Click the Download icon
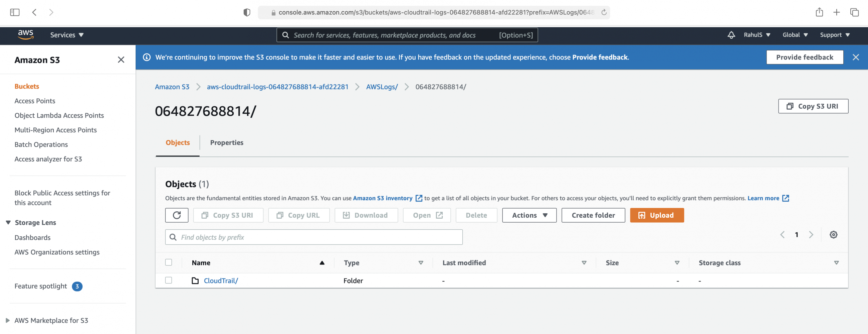 point(347,215)
